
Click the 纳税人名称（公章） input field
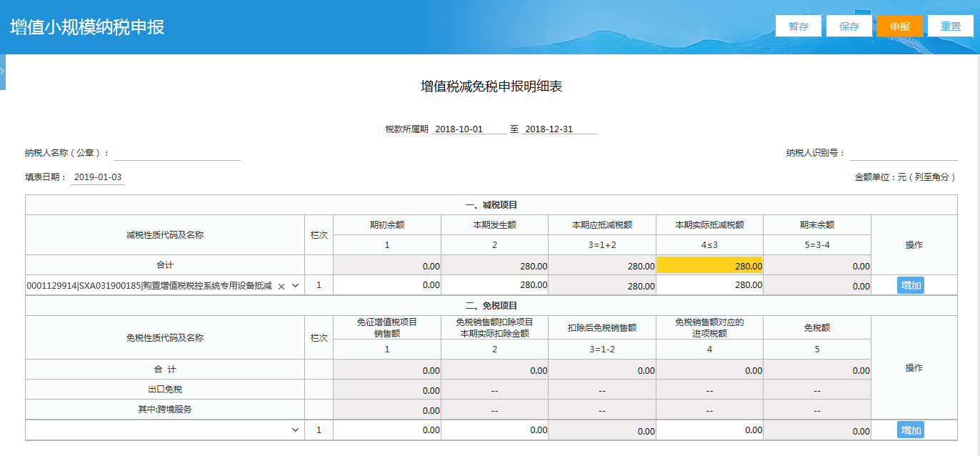click(x=179, y=152)
